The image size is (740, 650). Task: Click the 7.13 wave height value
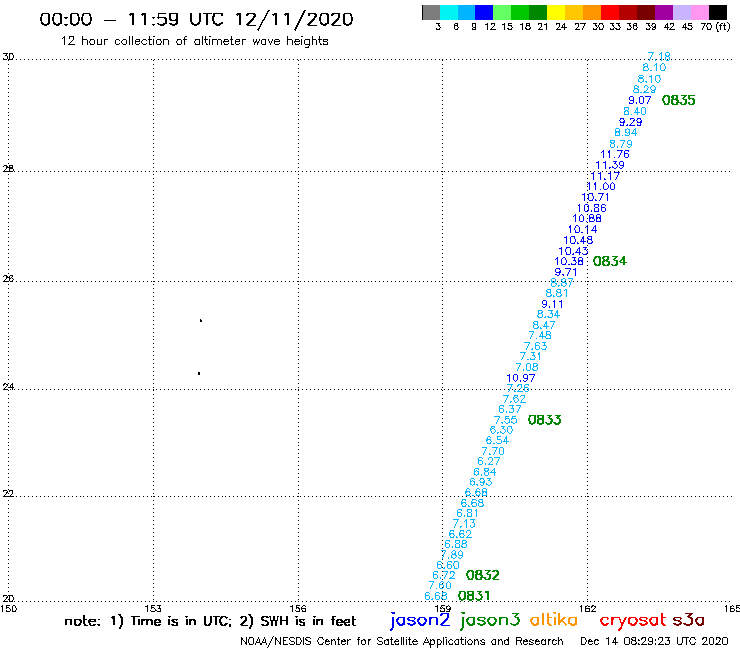[x=464, y=523]
